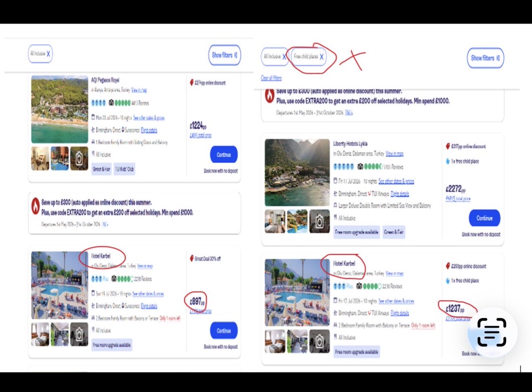Click the TripAdvisor rating icon for Liberty Hotels Lykia

[x=360, y=167]
